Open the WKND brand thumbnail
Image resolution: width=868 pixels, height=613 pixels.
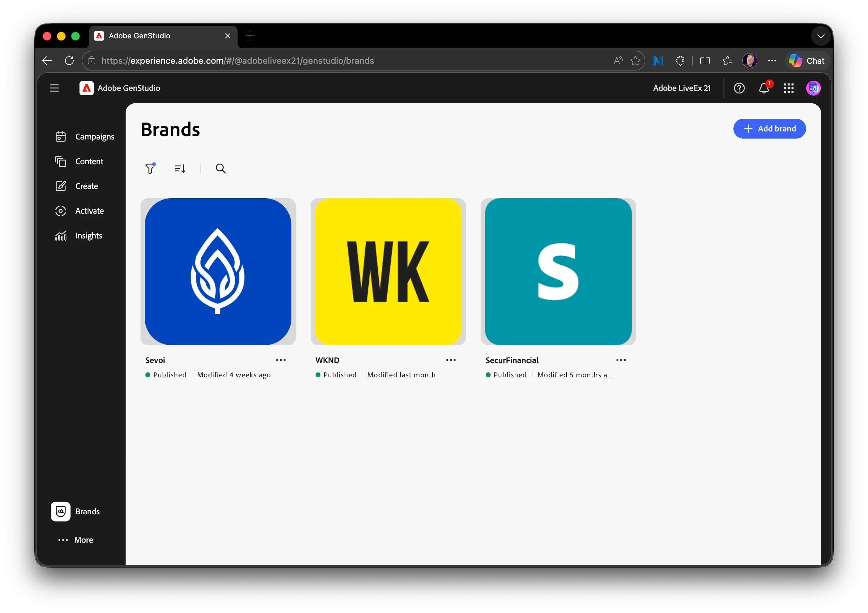388,271
